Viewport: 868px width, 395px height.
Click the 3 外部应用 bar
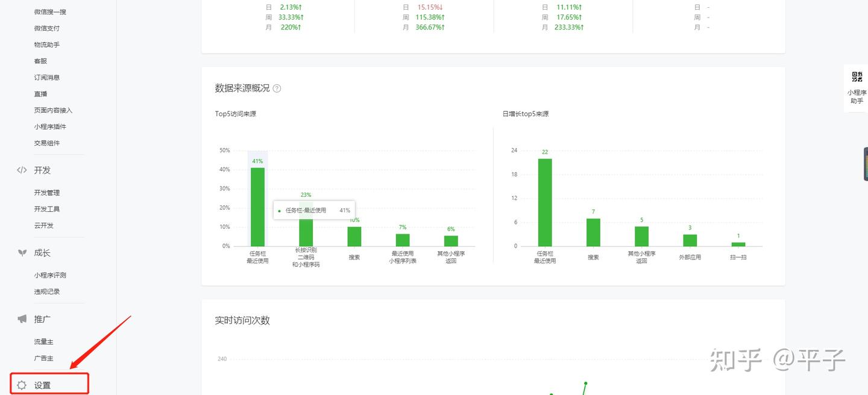click(x=690, y=240)
